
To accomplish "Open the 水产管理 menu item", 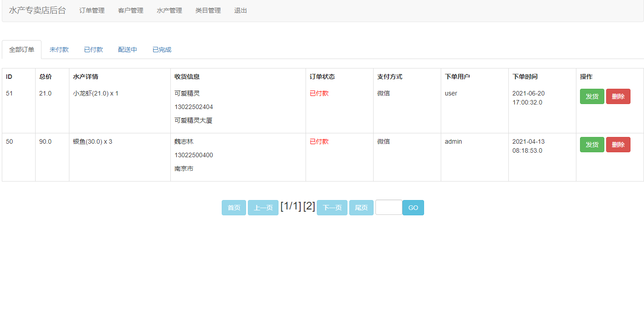I will [169, 10].
